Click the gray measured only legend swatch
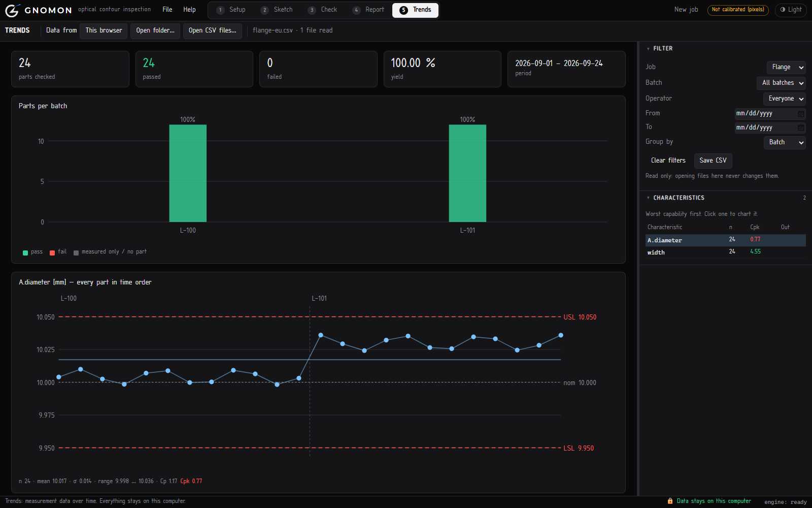Viewport: 812px width, 508px height. [x=76, y=252]
